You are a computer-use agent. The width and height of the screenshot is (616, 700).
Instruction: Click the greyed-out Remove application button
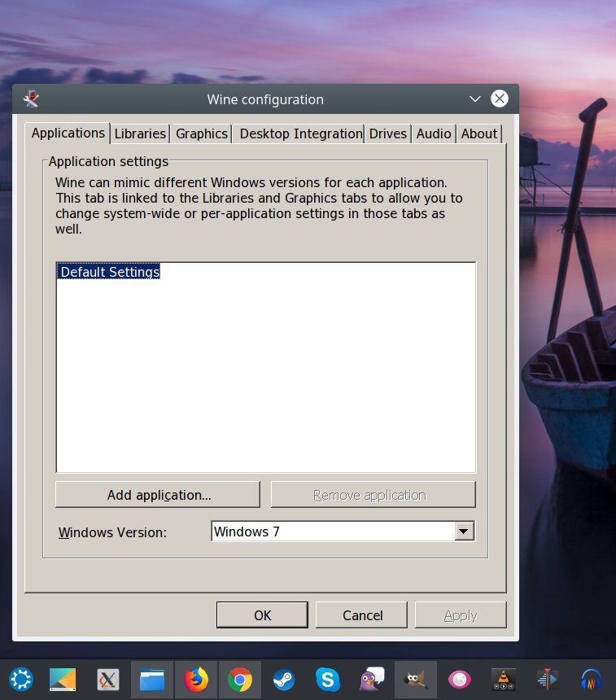point(374,495)
